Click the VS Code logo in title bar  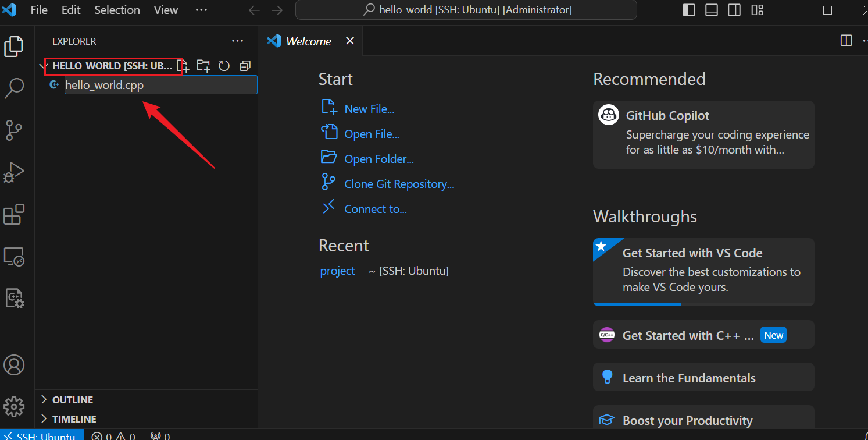(9, 10)
